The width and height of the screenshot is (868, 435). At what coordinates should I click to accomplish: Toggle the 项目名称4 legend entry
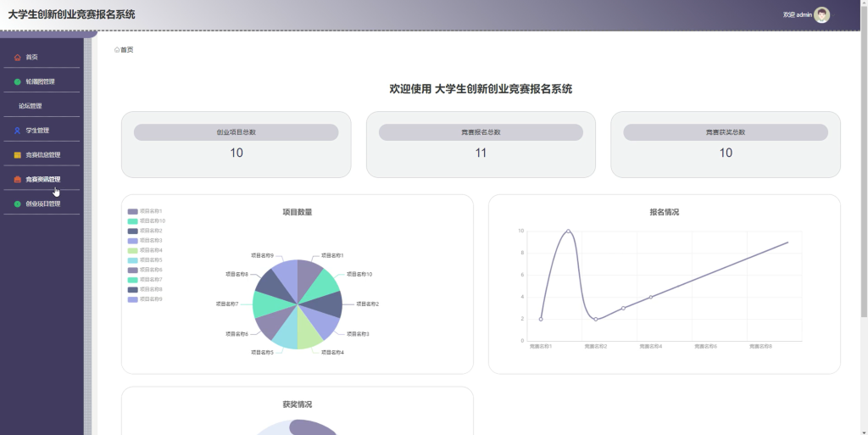(x=145, y=250)
